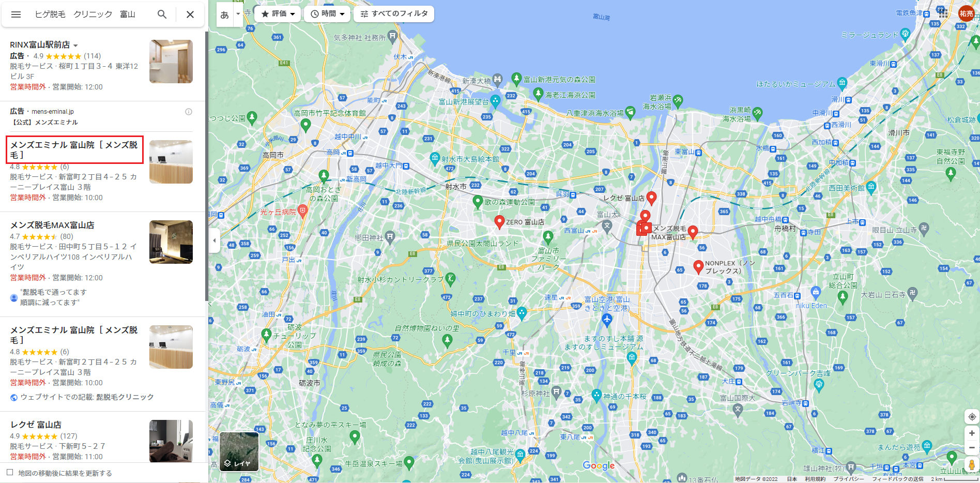Click the input method あ button

pos(224,14)
